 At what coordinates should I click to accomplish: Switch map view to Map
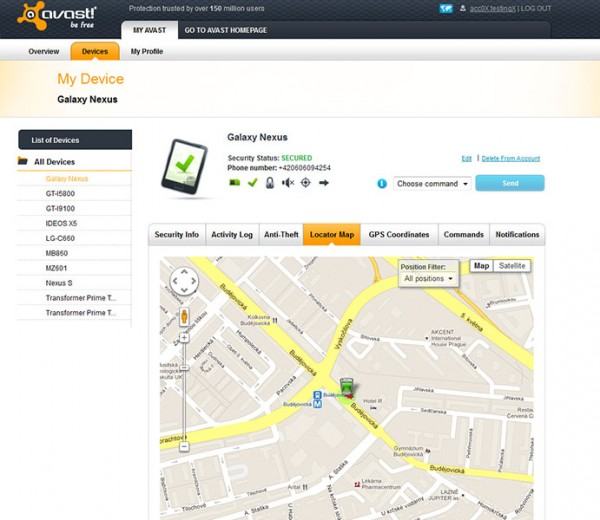[x=481, y=266]
